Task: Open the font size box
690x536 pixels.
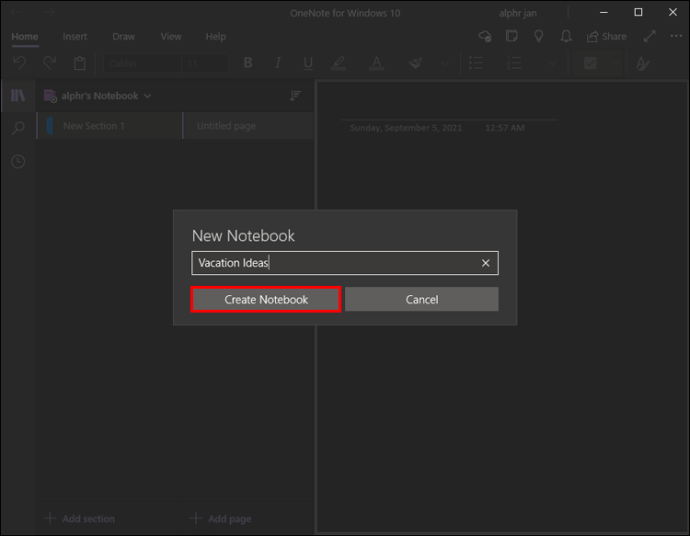Action: [205, 63]
